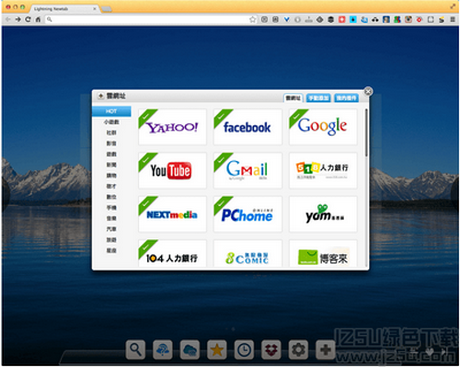Open settings gear dock icon
Viewport: 460px width, 367px height.
[298, 350]
